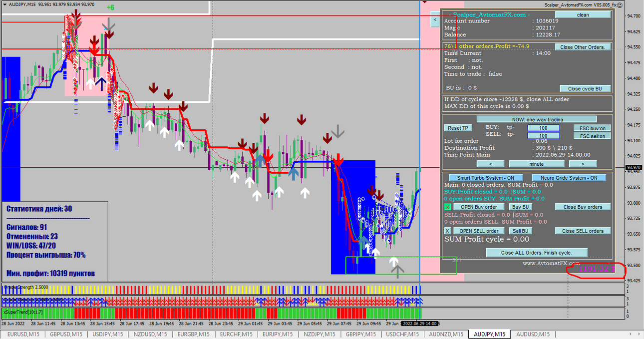Click the expert advisor smiley face icon
The image size is (644, 339).
[x=620, y=4]
